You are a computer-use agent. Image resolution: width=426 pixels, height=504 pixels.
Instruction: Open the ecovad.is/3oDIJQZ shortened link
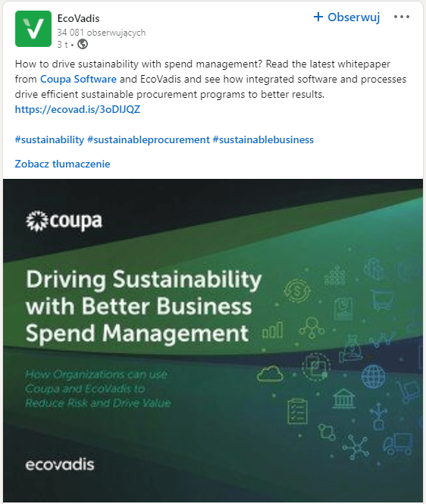click(77, 109)
